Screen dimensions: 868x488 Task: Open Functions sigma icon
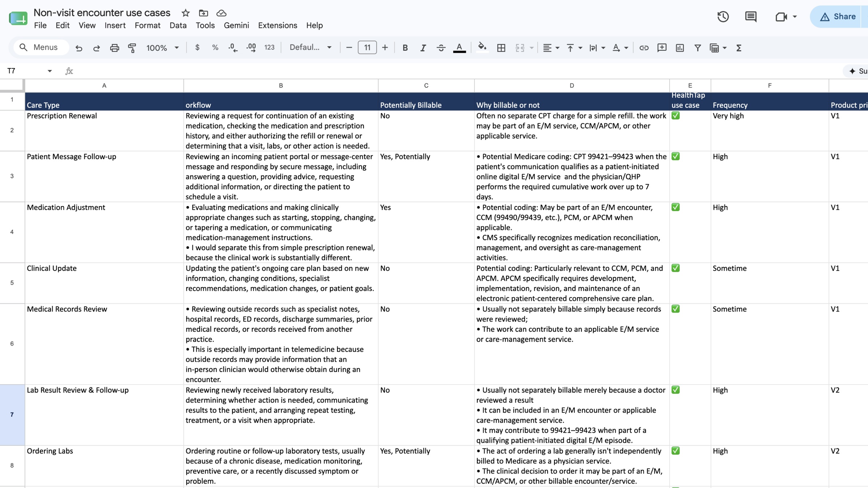(739, 48)
